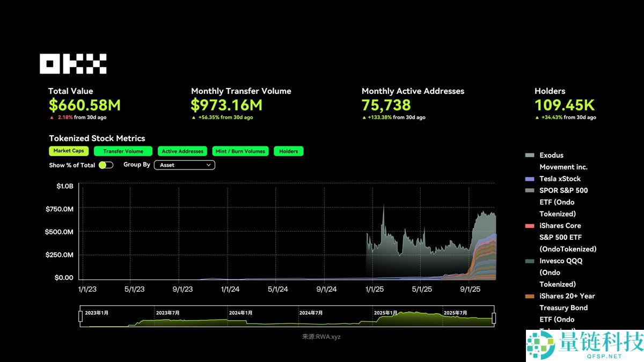Toggle Show % of Total switch
This screenshot has width=644, height=362.
pyautogui.click(x=106, y=165)
